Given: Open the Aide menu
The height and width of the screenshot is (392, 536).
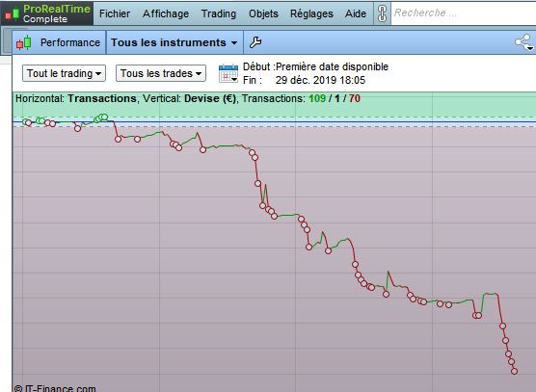Looking at the screenshot, I should point(356,13).
